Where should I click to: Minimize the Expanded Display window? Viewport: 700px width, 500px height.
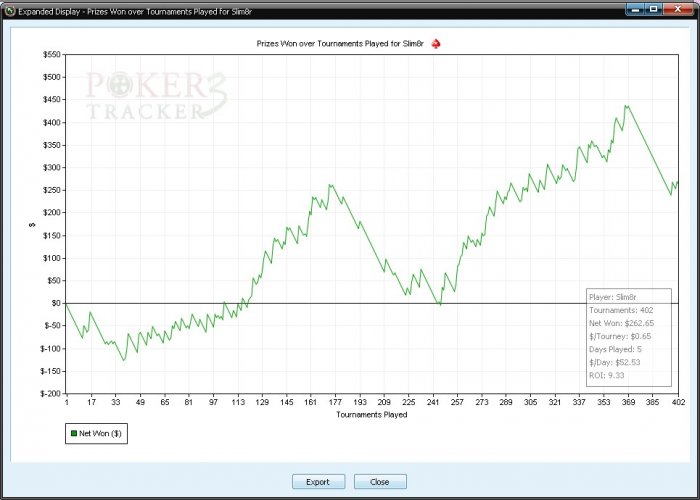tap(635, 9)
